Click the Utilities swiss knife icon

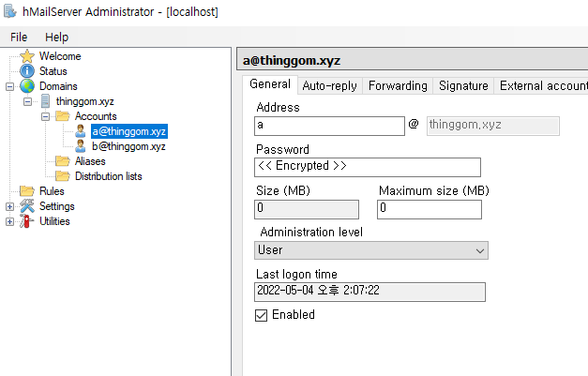pyautogui.click(x=26, y=221)
